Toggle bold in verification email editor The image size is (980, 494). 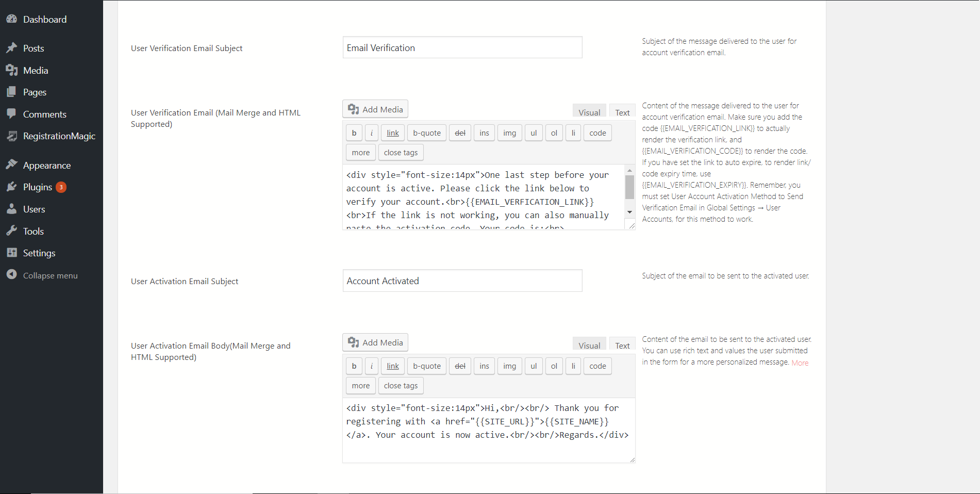tap(354, 133)
